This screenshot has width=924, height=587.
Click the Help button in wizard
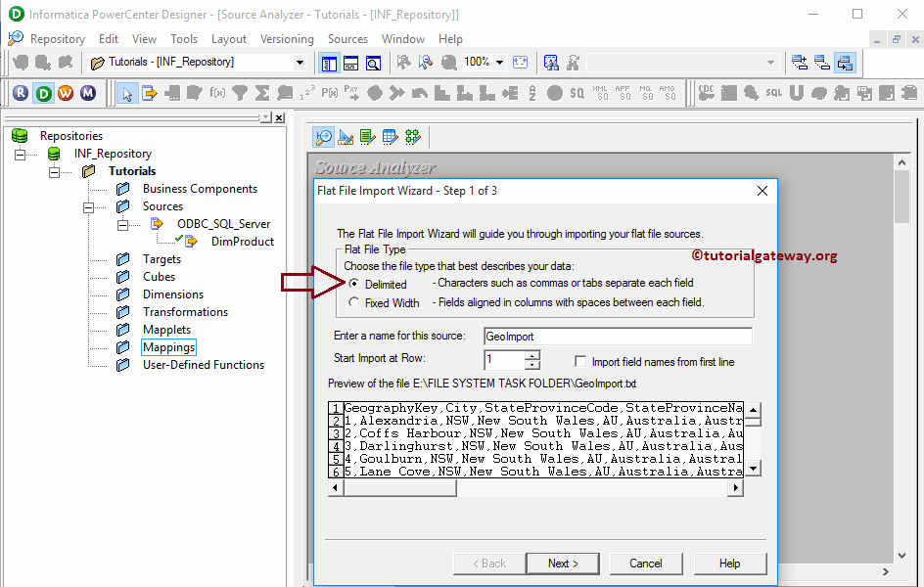(729, 564)
